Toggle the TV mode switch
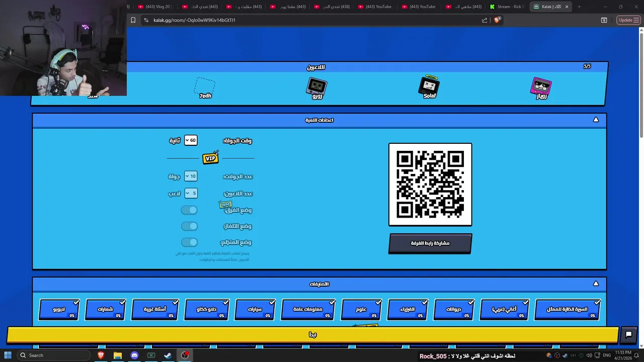The height and width of the screenshot is (362, 644). 190,226
